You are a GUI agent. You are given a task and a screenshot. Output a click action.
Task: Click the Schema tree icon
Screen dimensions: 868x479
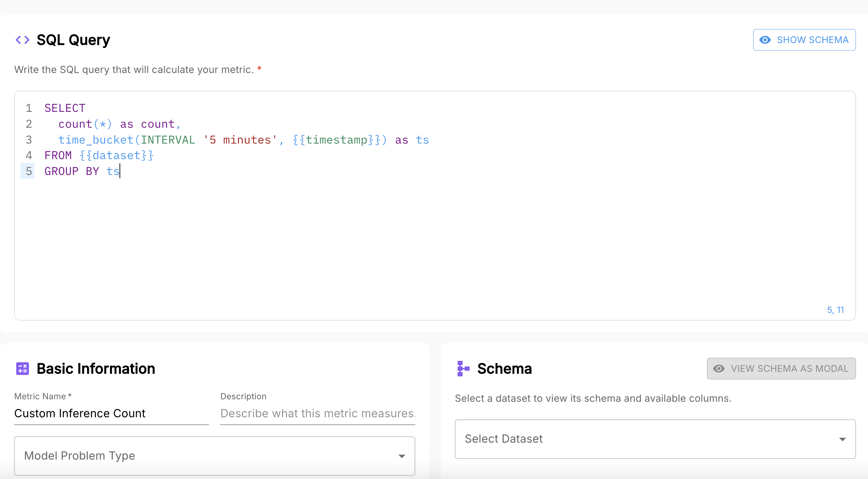[x=463, y=369]
